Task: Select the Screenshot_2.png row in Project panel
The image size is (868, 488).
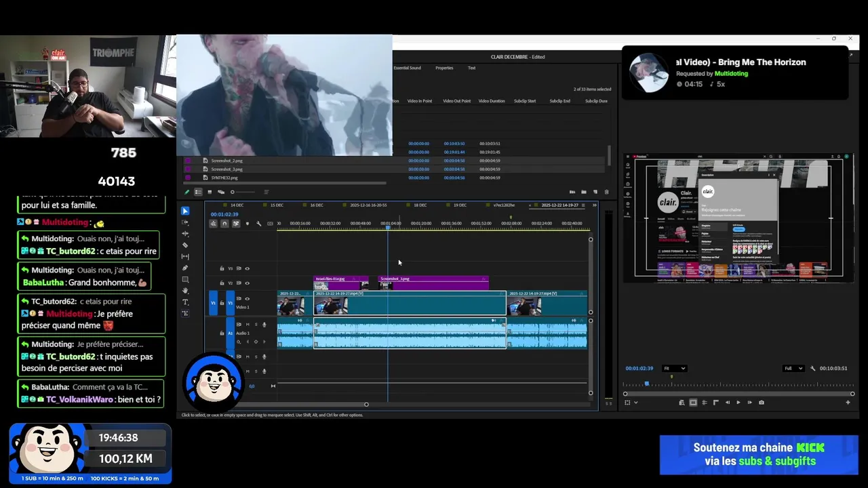Action: click(393, 161)
